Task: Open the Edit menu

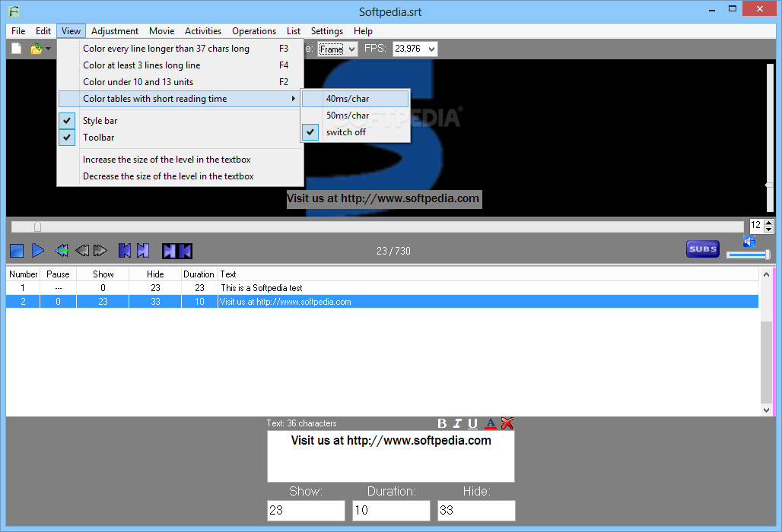Action: [x=43, y=31]
